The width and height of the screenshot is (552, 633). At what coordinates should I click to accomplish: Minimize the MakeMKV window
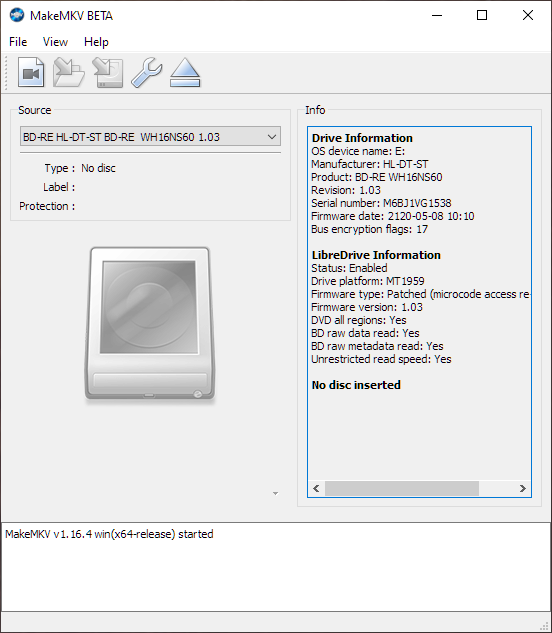437,15
